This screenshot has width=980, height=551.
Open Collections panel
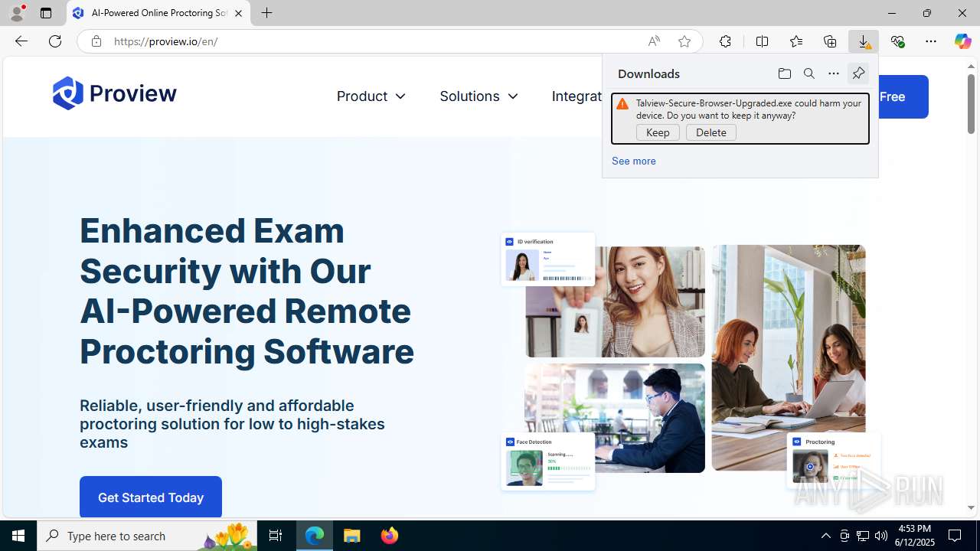pyautogui.click(x=830, y=41)
